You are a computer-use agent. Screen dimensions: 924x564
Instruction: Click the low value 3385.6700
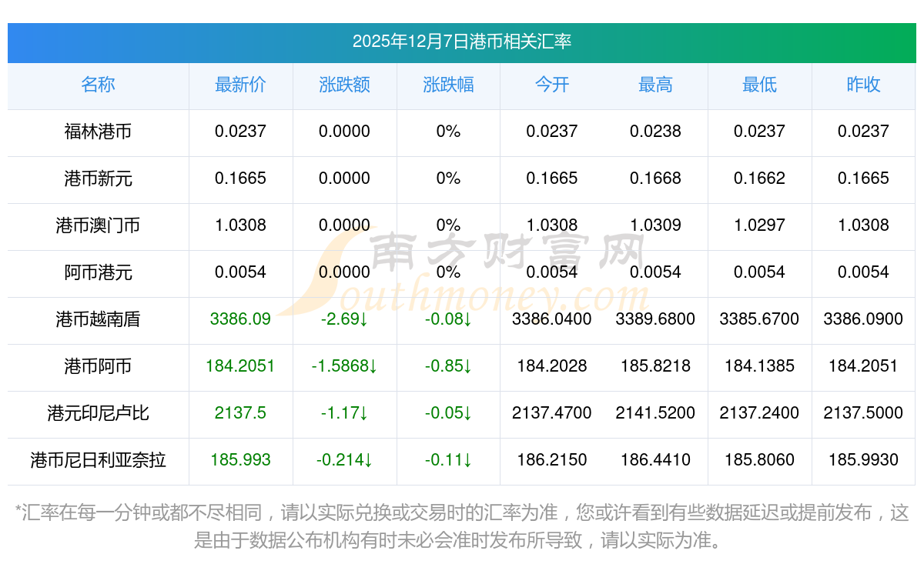pos(759,319)
